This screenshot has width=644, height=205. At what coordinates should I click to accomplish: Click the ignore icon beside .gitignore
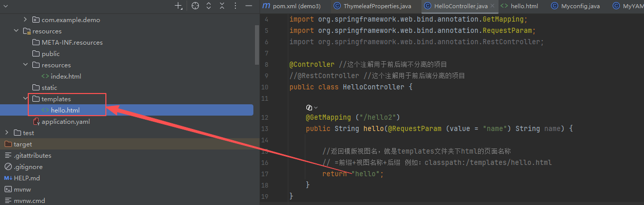[x=8, y=167]
